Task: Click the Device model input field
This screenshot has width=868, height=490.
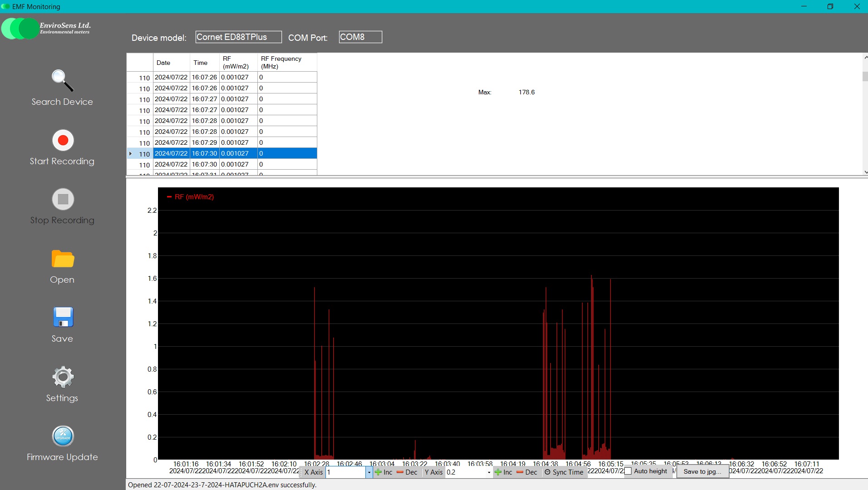Action: (238, 37)
